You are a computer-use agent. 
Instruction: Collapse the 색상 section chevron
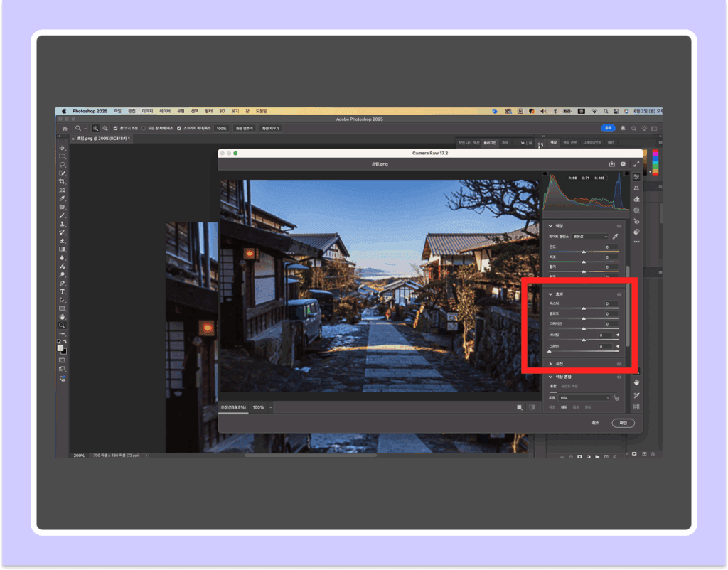point(551,226)
